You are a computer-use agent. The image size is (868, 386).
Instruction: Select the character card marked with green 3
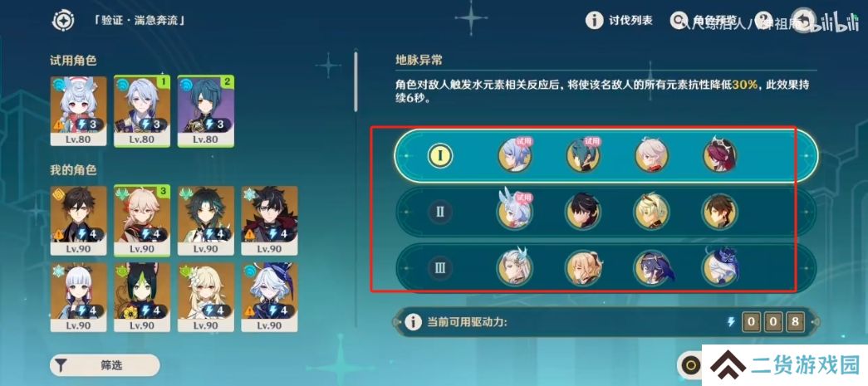point(142,221)
